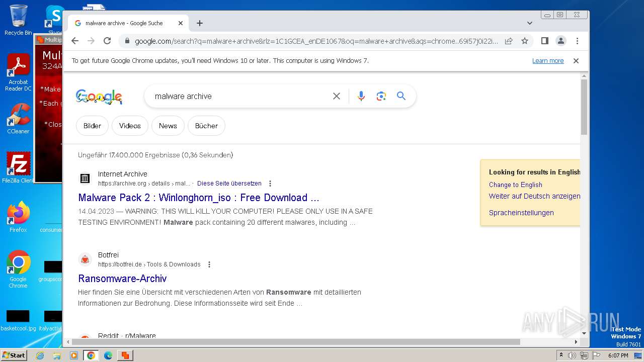Close the malware archive tab

[x=181, y=23]
